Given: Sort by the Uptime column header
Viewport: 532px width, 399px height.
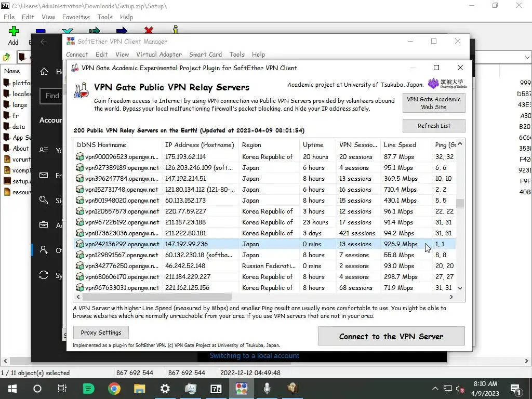Looking at the screenshot, I should click(317, 145).
